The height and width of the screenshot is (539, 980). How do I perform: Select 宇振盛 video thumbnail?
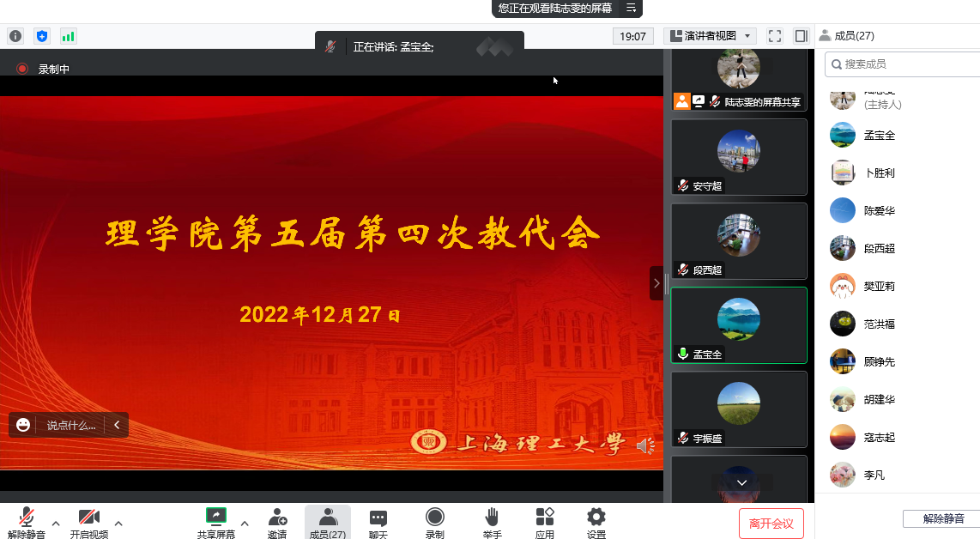pos(739,409)
